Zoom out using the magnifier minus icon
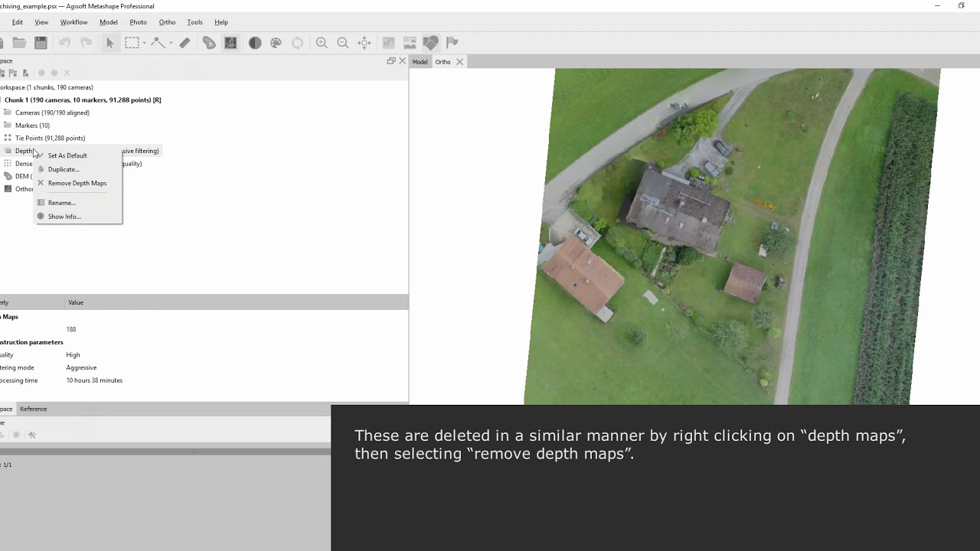980x551 pixels. coord(343,43)
